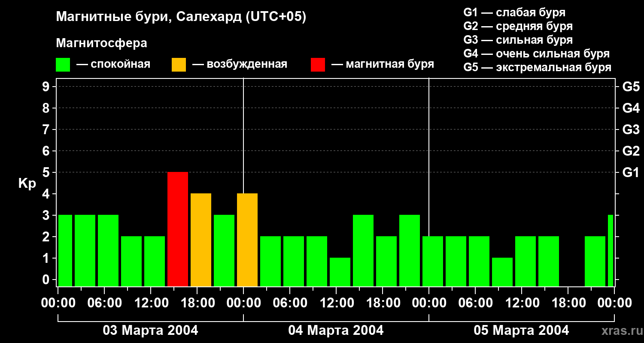Click the '— магнитная буря' legend label
The height and width of the screenshot is (343, 644).
coord(383,64)
